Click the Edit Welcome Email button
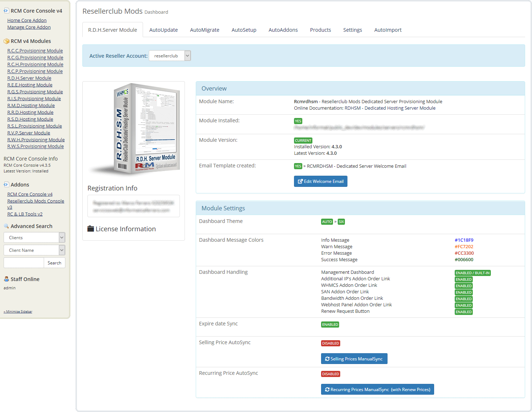 pos(321,181)
